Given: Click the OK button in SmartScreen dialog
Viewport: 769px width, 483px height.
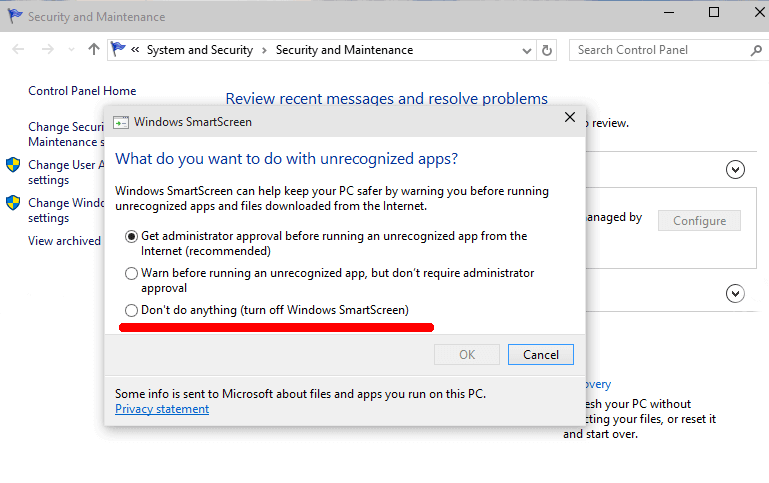Looking at the screenshot, I should [x=467, y=355].
